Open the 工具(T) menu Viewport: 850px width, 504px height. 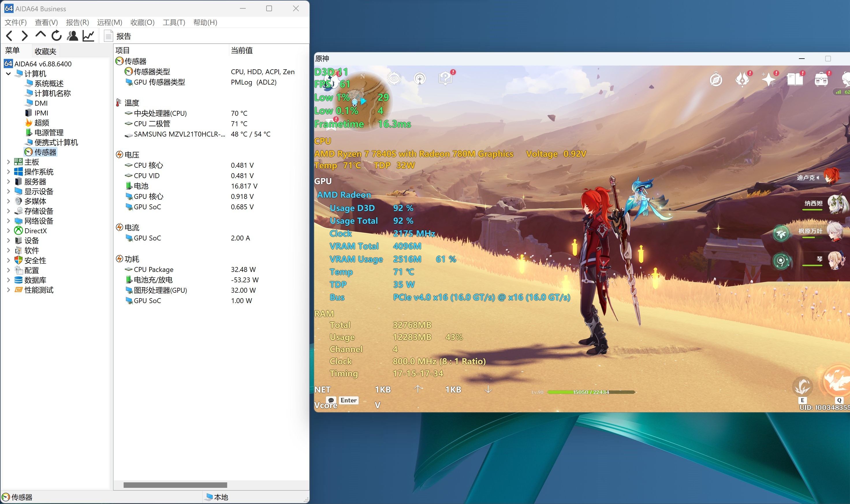point(174,23)
